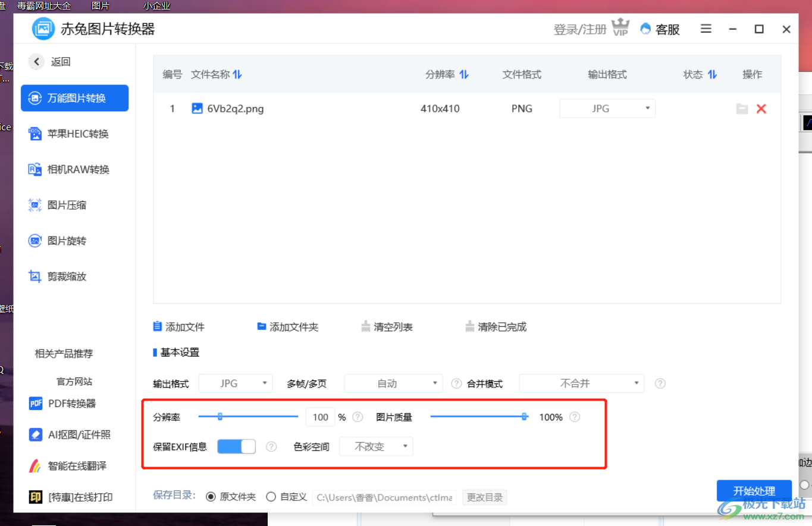Click the VIP crown icon
Viewport: 812px width, 526px height.
(x=620, y=28)
